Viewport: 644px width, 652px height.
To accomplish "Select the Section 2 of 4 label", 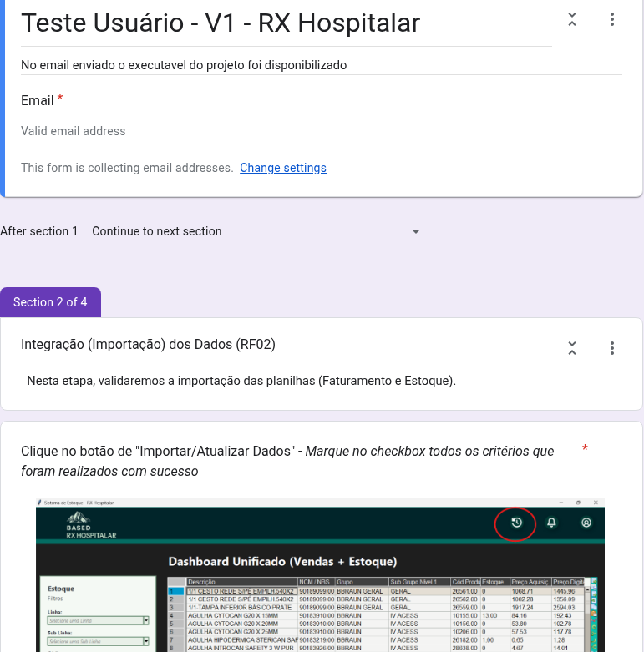I will [x=50, y=302].
